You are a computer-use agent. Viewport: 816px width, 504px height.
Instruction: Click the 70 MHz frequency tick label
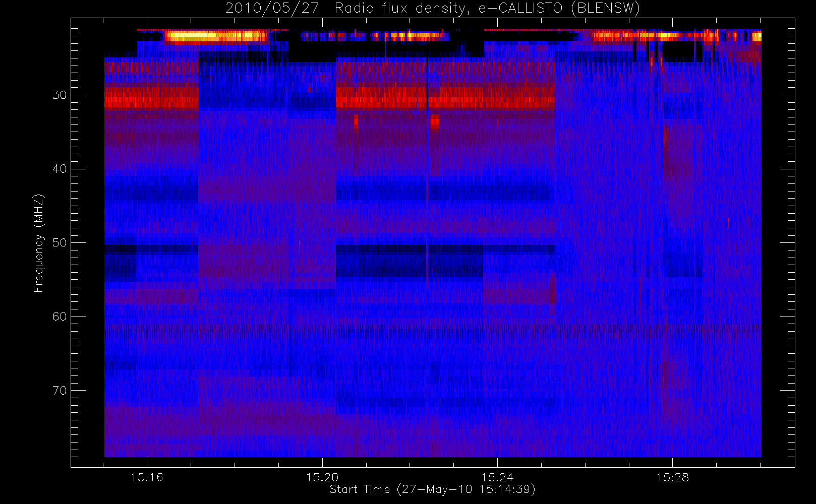click(60, 391)
